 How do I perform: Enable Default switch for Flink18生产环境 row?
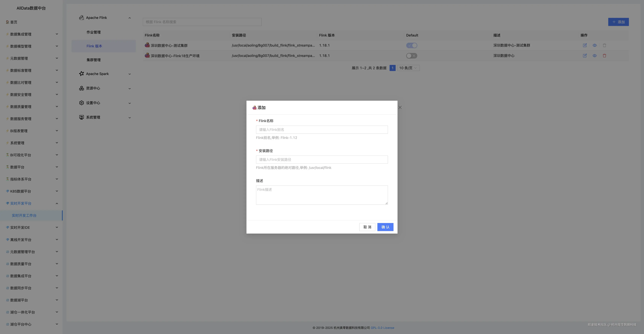(412, 56)
